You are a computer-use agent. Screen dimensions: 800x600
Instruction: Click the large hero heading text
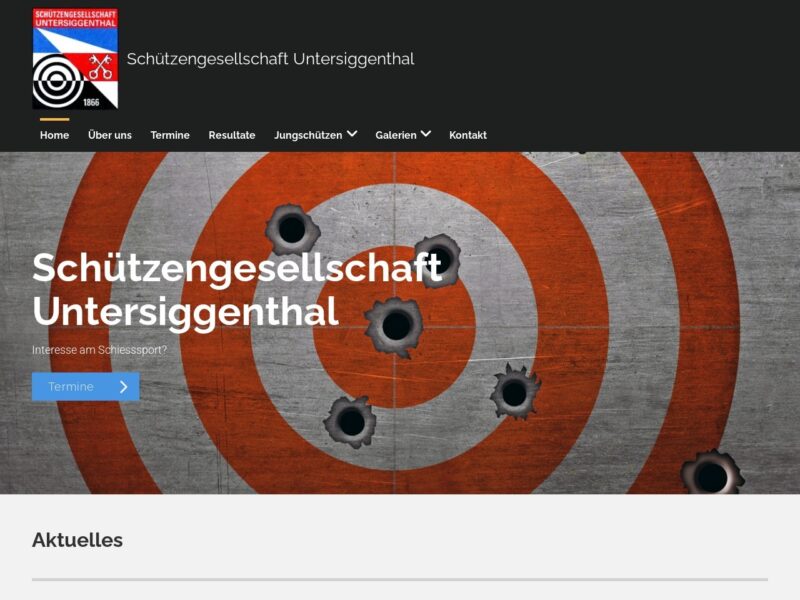[236, 289]
